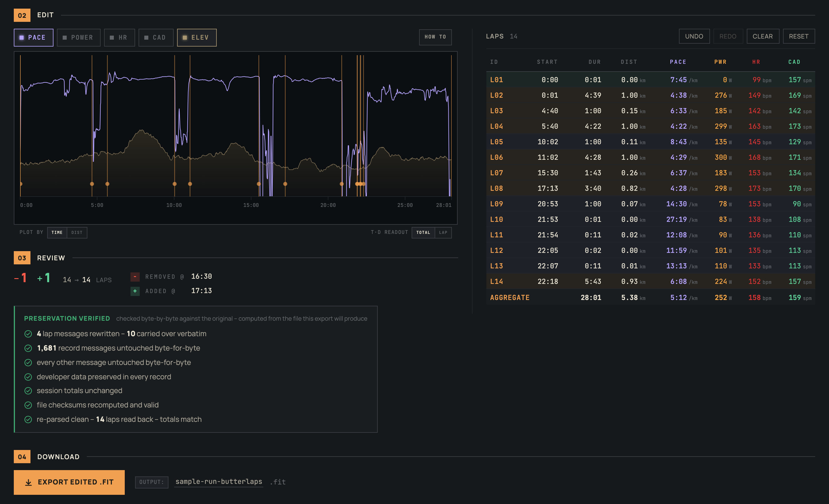Screen dimensions: 829x504
Task: Click the PRESERVATION VERIFIED heading
Action: coord(67,318)
